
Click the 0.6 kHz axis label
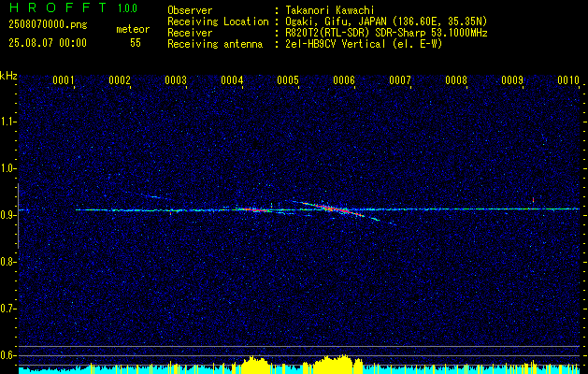tap(8, 355)
